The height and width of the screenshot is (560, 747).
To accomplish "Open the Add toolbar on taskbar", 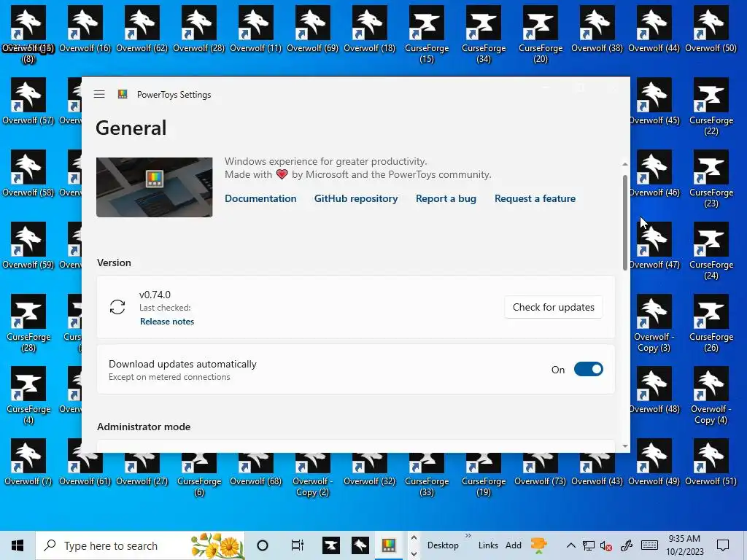I will [x=513, y=545].
